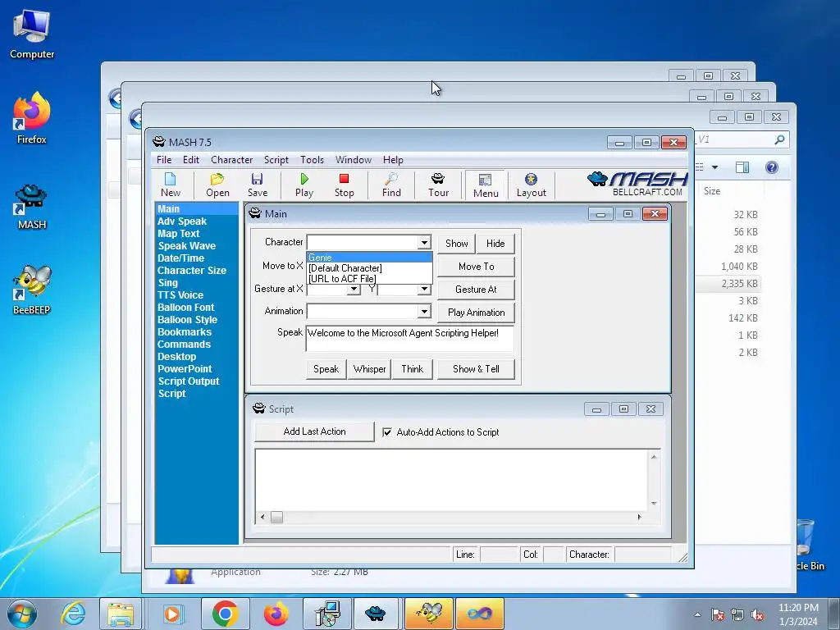Halt playback with the red Stop icon
Screen dimensions: 840x630
pyautogui.click(x=344, y=185)
